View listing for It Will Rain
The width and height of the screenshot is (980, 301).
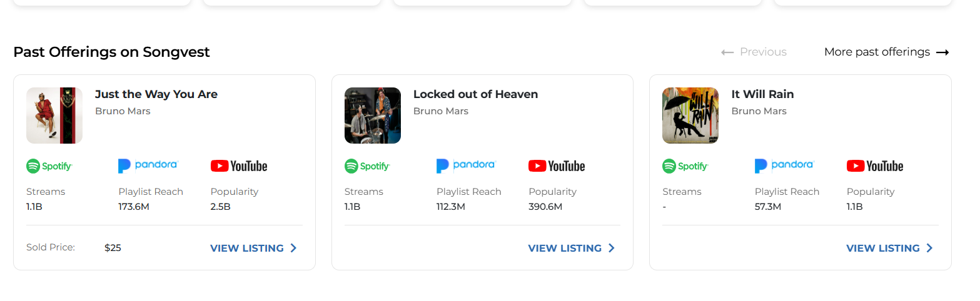(889, 248)
